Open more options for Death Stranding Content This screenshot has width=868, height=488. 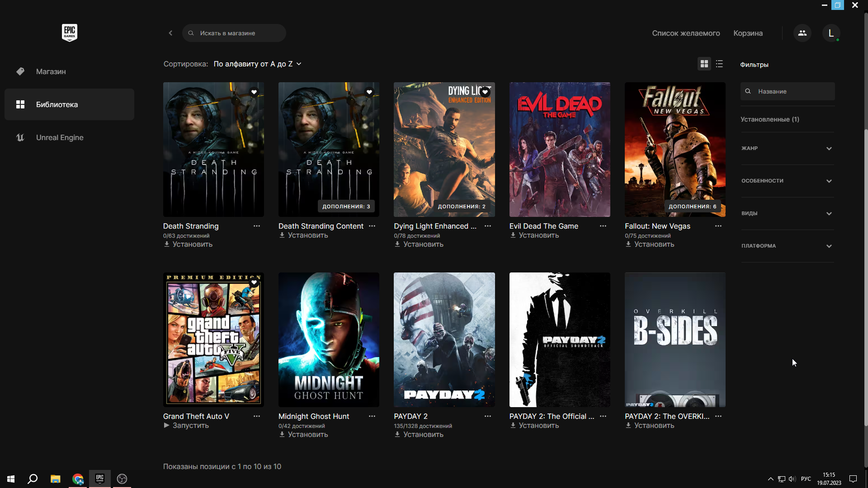tap(372, 226)
